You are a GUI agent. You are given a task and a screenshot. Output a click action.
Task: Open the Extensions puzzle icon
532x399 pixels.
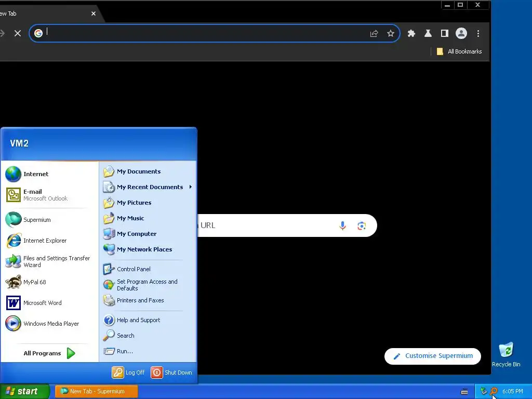[x=411, y=33]
